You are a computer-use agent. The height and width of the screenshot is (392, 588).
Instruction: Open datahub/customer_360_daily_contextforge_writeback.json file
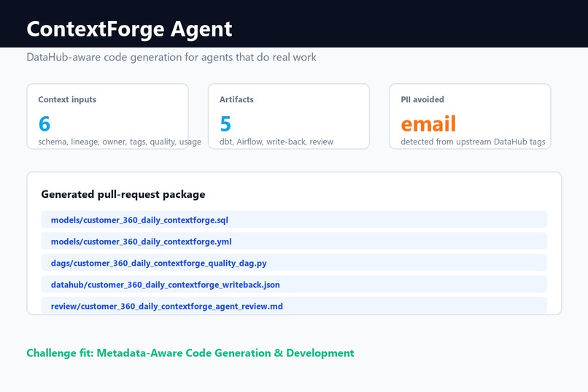(x=294, y=285)
